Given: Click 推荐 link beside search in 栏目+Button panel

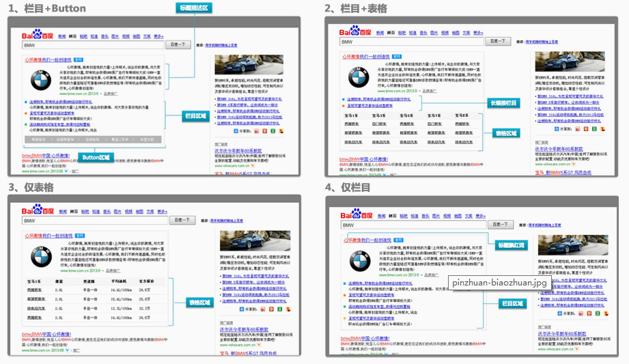Looking at the screenshot, I should (221, 45).
